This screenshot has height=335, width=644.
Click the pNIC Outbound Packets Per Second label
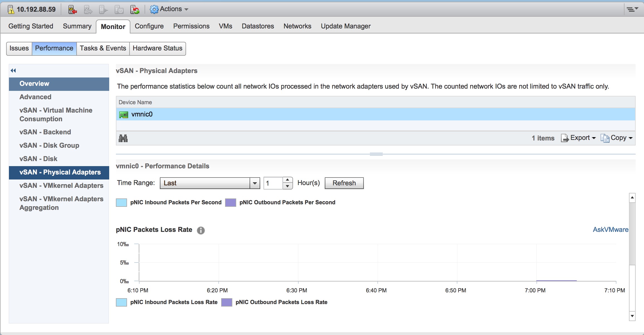click(x=287, y=203)
